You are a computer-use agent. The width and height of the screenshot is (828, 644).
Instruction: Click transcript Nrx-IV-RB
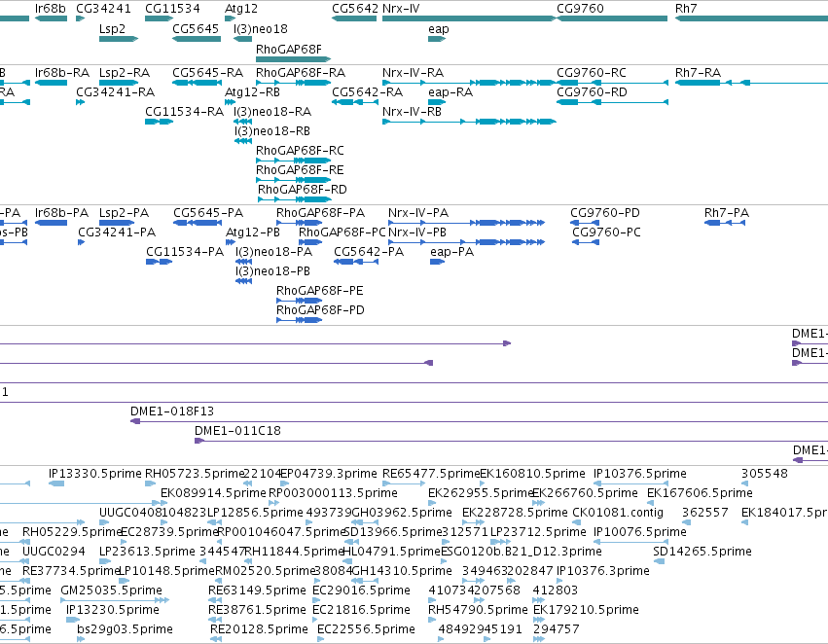412,111
